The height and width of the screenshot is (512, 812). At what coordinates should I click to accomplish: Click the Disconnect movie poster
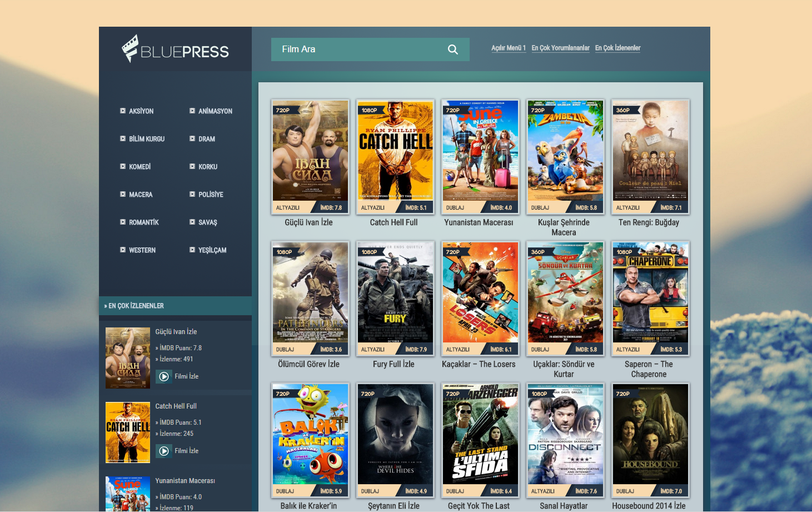point(565,434)
